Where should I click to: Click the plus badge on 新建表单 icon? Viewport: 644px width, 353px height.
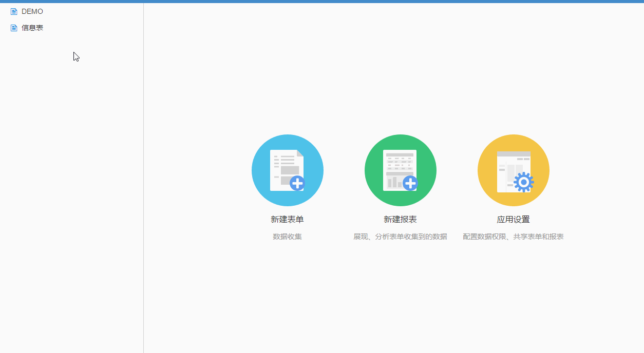coord(297,183)
